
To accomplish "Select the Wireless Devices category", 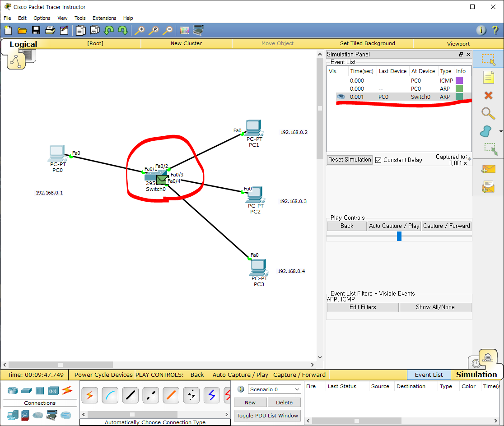I will click(x=53, y=391).
